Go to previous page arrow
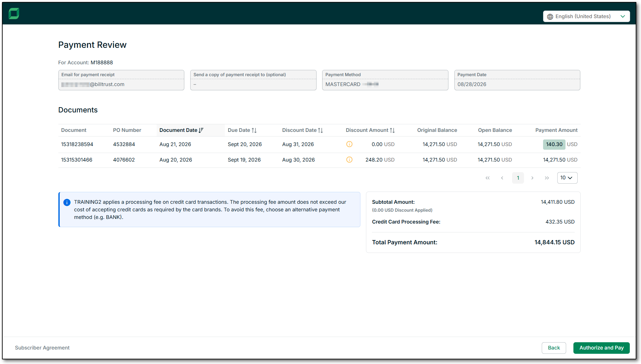 pos(502,178)
